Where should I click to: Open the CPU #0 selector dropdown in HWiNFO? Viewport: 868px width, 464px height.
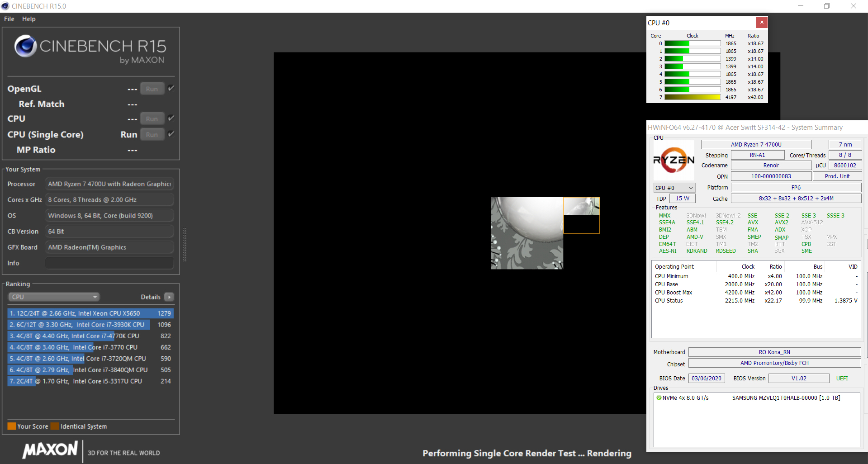tap(674, 188)
